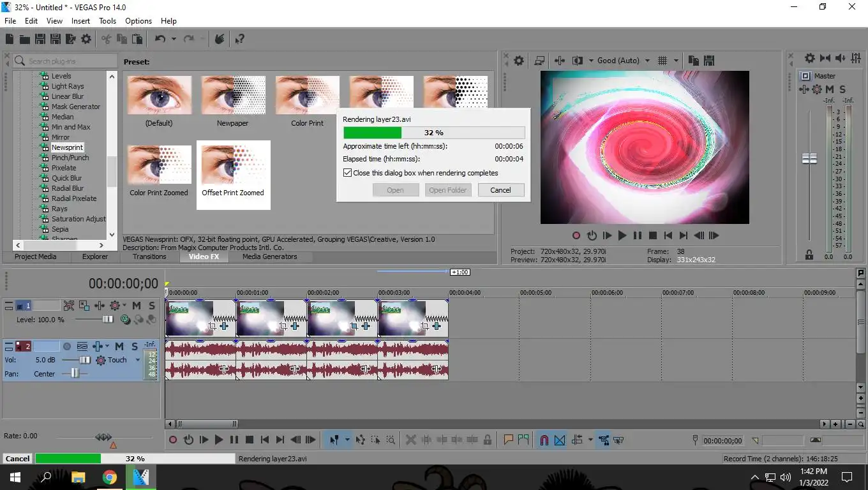Click the Master FX gear icon

click(x=817, y=89)
